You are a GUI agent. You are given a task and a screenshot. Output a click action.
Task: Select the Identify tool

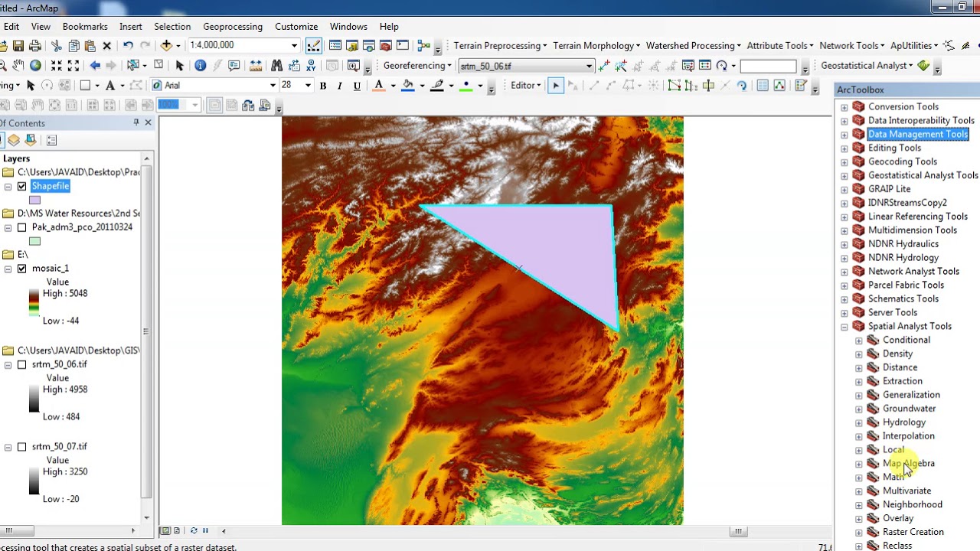pyautogui.click(x=200, y=65)
